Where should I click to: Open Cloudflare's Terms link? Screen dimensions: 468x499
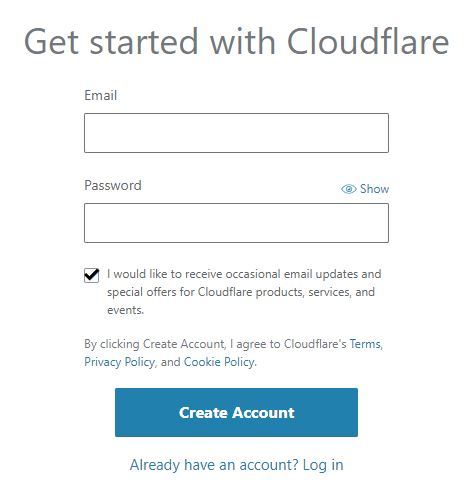click(365, 344)
